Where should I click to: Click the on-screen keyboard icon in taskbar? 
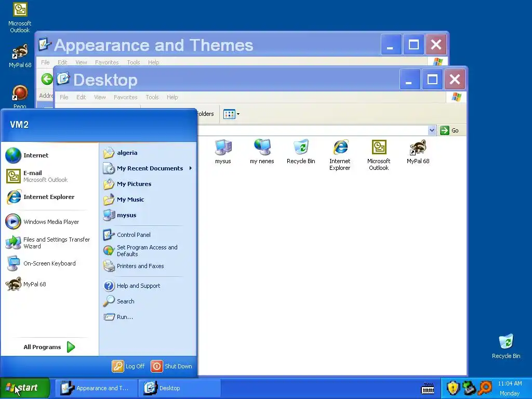[x=428, y=389]
